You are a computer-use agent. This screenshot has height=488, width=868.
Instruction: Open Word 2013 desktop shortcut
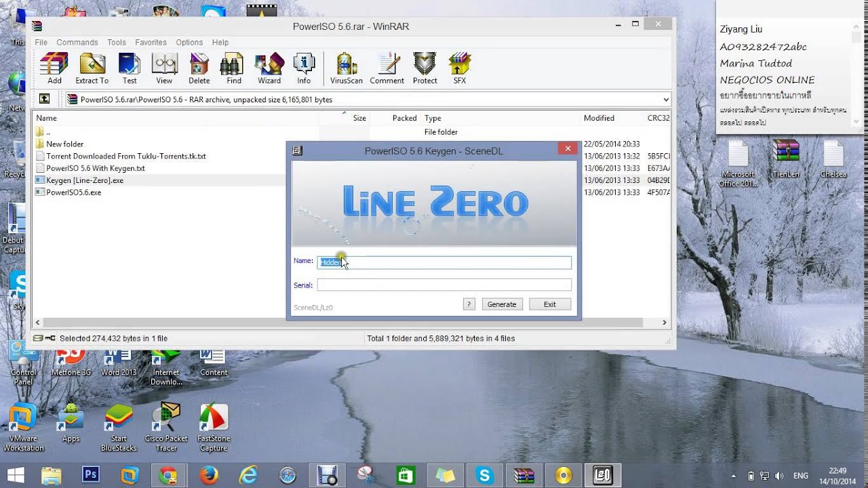[119, 362]
